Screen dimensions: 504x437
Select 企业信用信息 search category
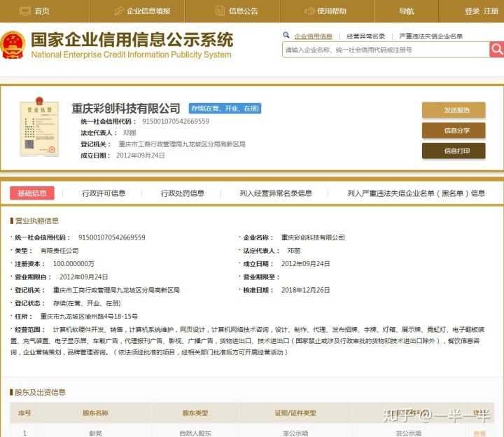pos(313,36)
